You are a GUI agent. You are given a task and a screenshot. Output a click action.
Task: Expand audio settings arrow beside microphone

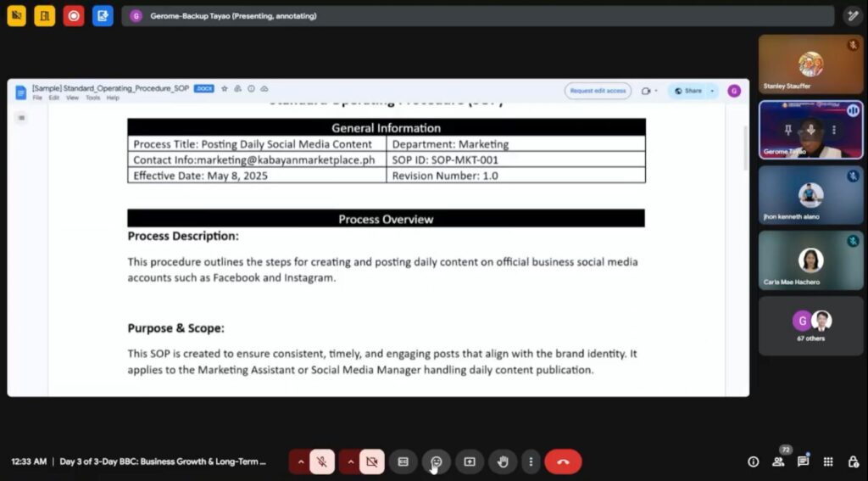299,461
